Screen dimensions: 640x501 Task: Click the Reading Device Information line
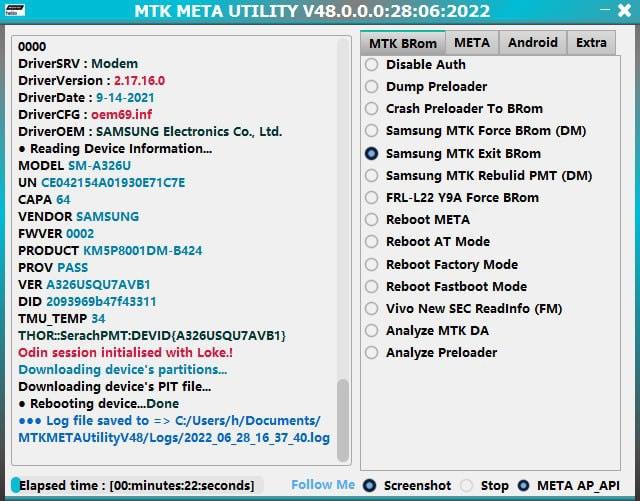click(115, 149)
